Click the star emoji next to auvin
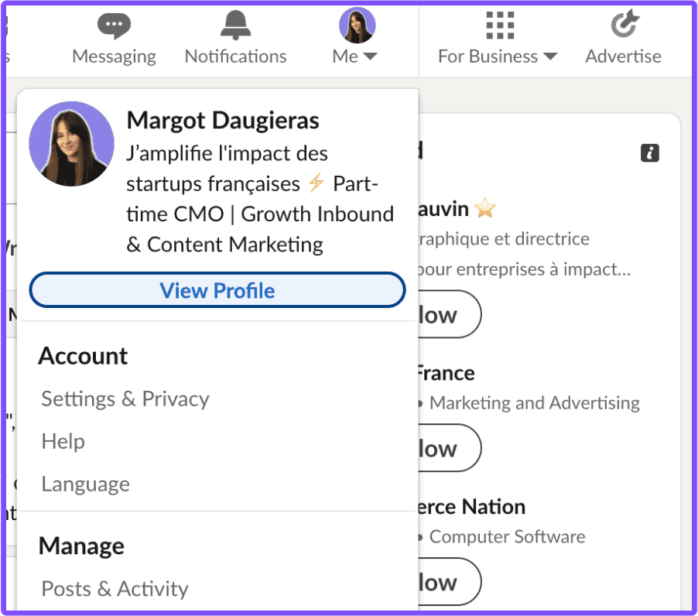 point(484,208)
